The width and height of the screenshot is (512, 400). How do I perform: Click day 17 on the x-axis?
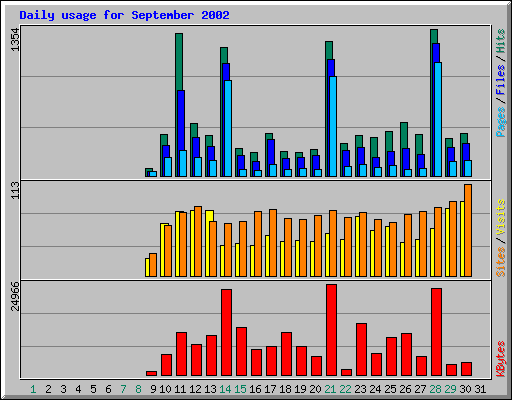(x=270, y=389)
